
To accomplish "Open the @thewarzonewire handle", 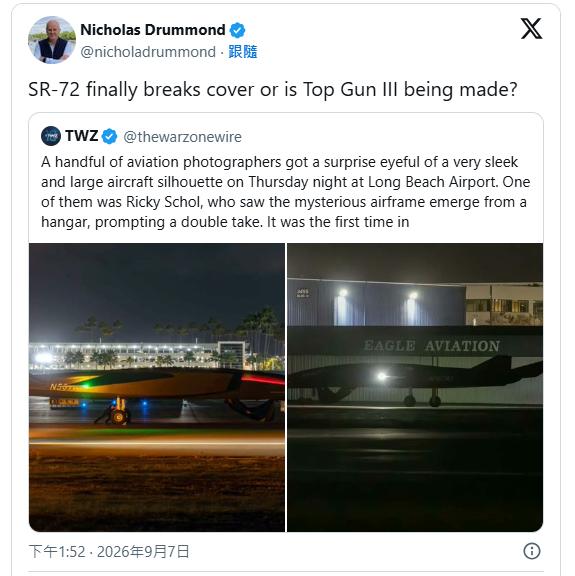I will 183,137.
